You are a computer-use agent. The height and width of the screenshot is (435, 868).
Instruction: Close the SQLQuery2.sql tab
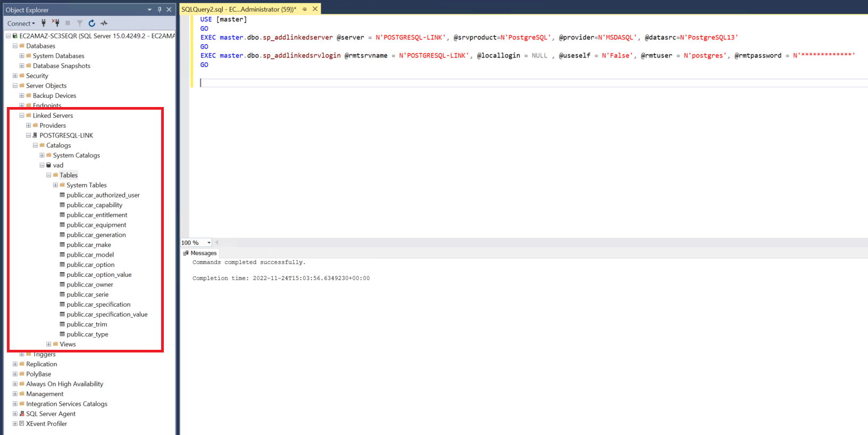click(315, 9)
